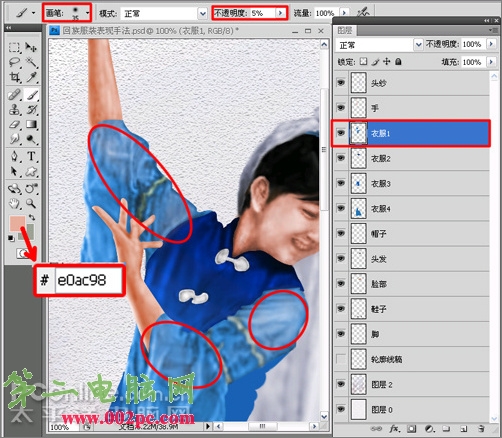Select the Eraser tool
This screenshot has height=438, width=502.
(x=14, y=124)
